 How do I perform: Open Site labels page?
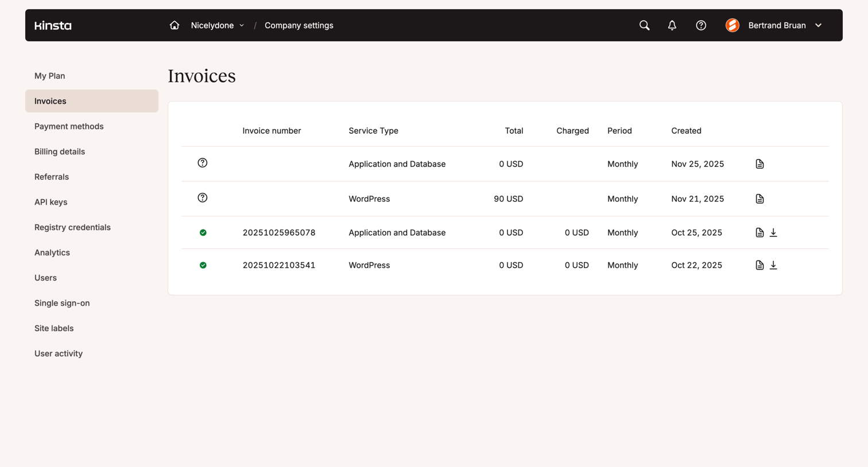(92, 328)
